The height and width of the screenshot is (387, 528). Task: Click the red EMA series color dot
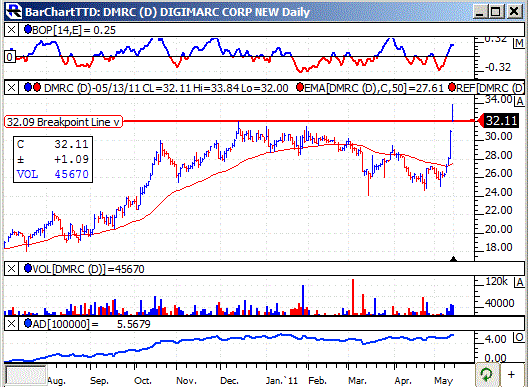(300, 88)
